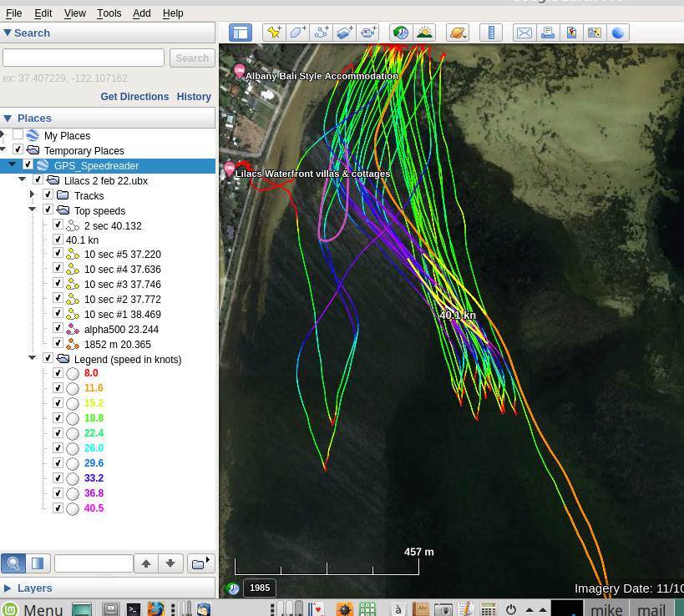Toggle sunlight across the landscape icon
The height and width of the screenshot is (616, 684).
(424, 33)
